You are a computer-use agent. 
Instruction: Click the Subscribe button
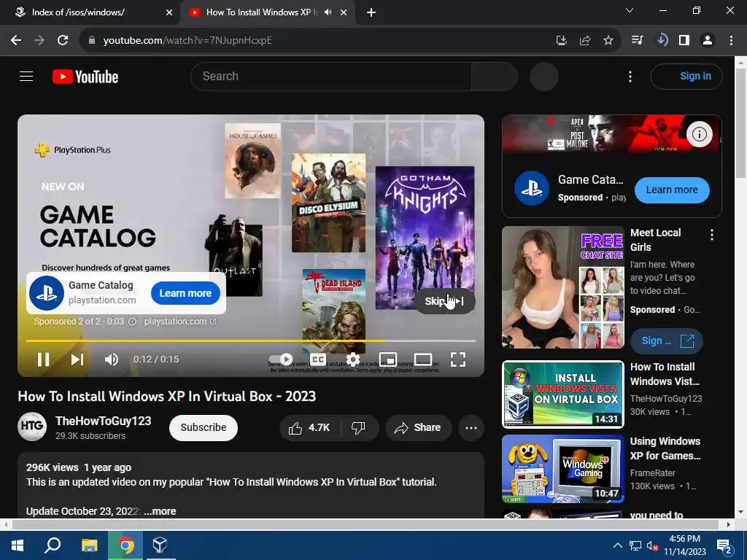tap(204, 427)
